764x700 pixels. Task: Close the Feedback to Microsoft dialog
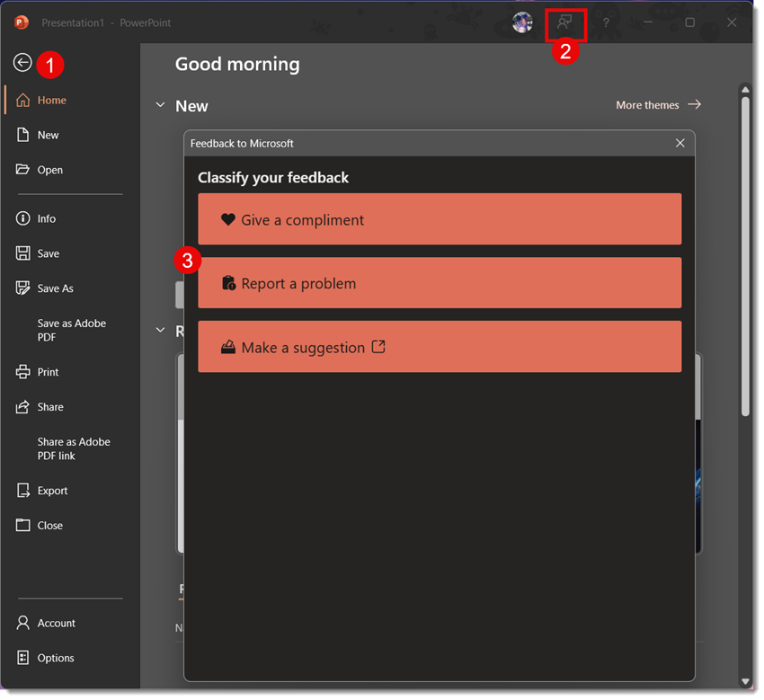pyautogui.click(x=680, y=143)
